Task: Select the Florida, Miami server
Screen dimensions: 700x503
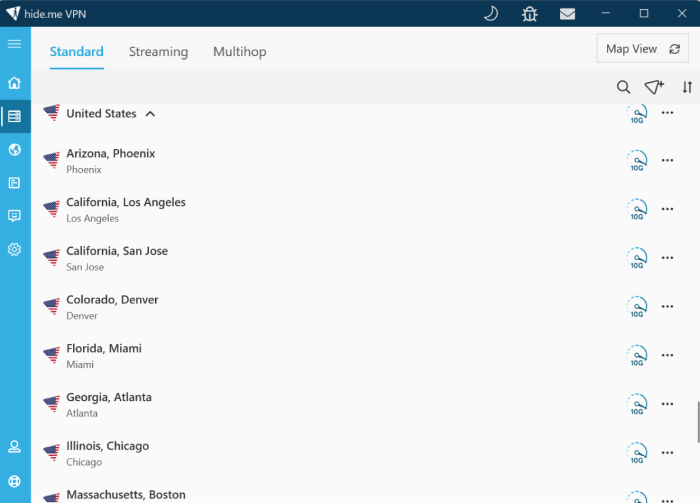Action: (365, 355)
